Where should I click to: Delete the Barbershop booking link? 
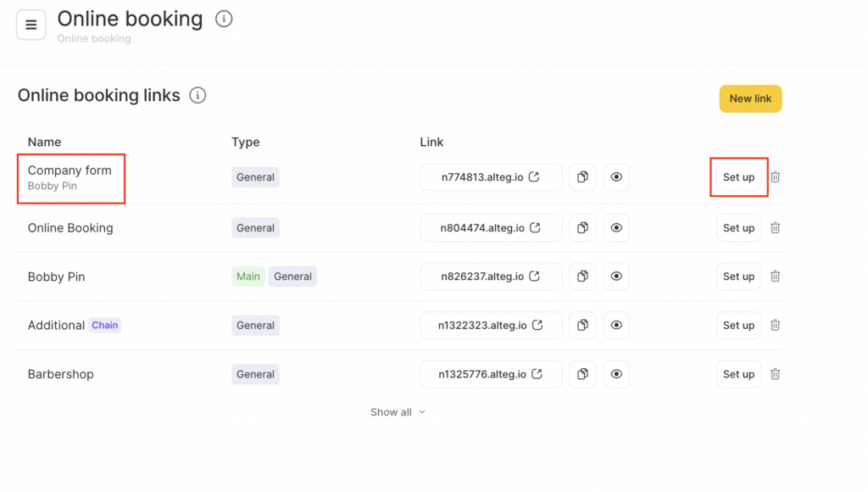click(775, 374)
